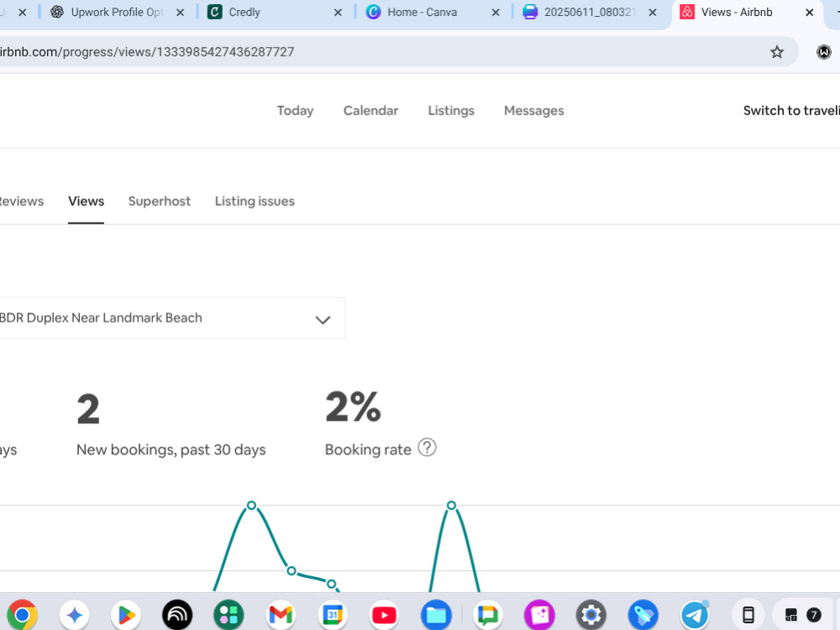Click the 'Booking rate' label
The image size is (840, 630).
(368, 450)
